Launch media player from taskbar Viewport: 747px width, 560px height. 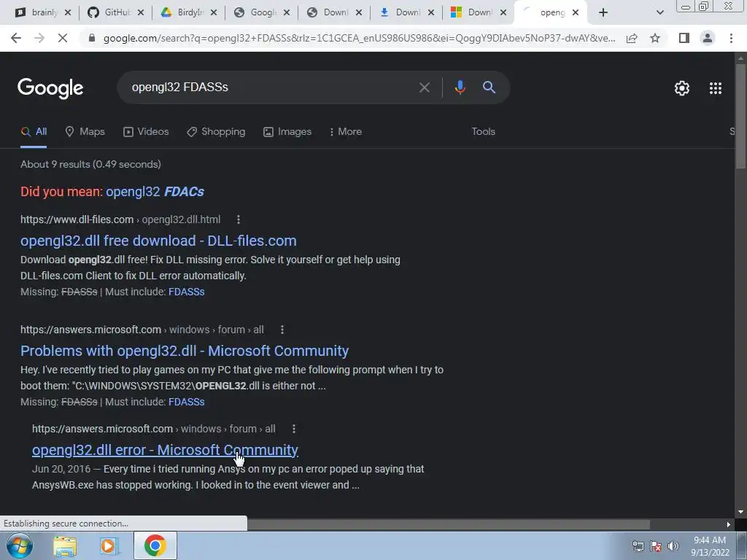click(109, 546)
